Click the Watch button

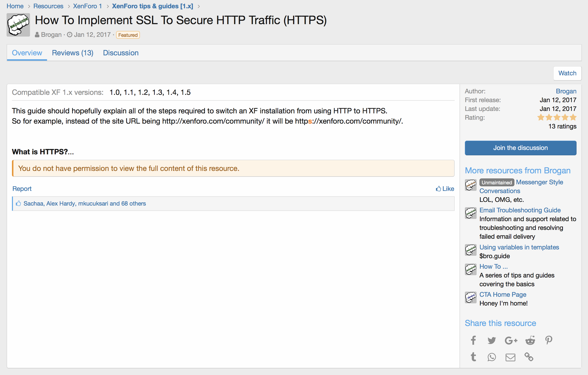click(567, 73)
